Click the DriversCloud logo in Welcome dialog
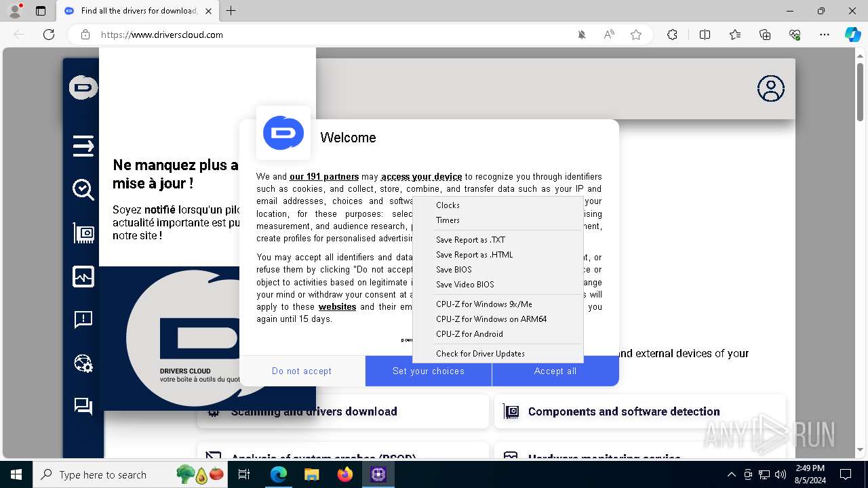This screenshot has width=868, height=488. 283,133
